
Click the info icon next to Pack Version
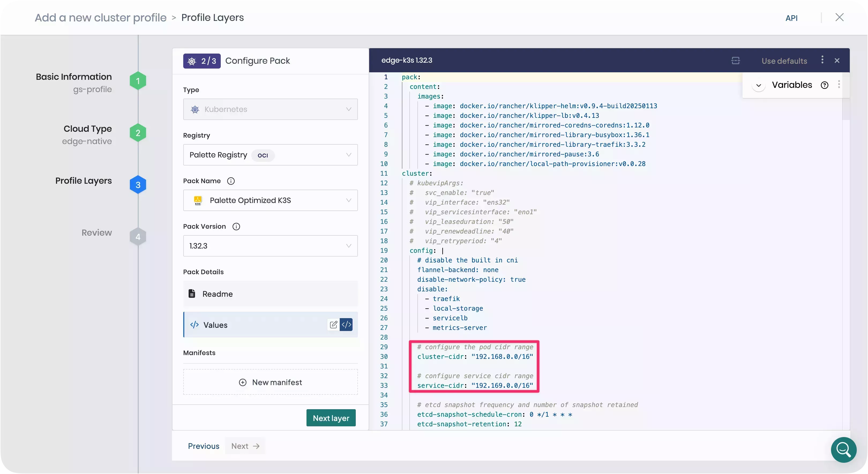pos(236,226)
